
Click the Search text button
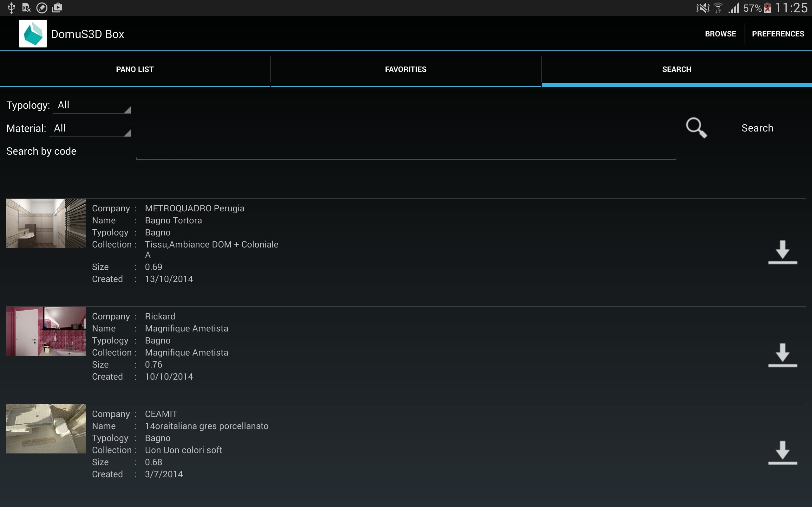tap(757, 128)
